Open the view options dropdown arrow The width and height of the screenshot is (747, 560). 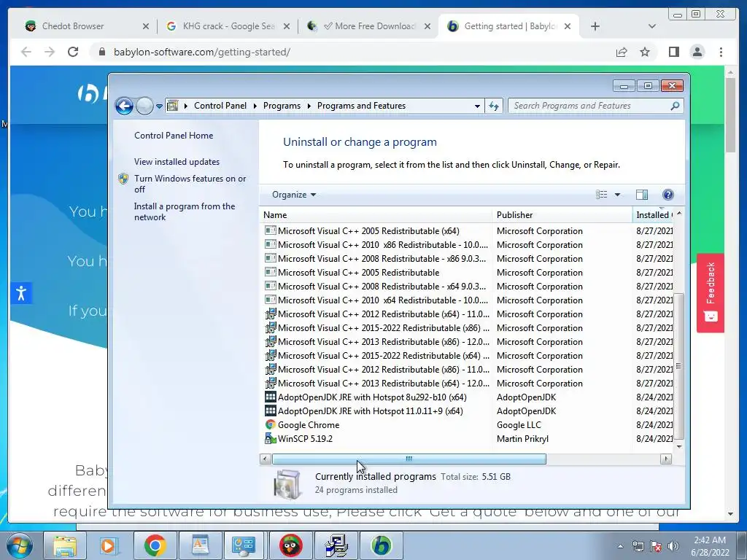617,194
